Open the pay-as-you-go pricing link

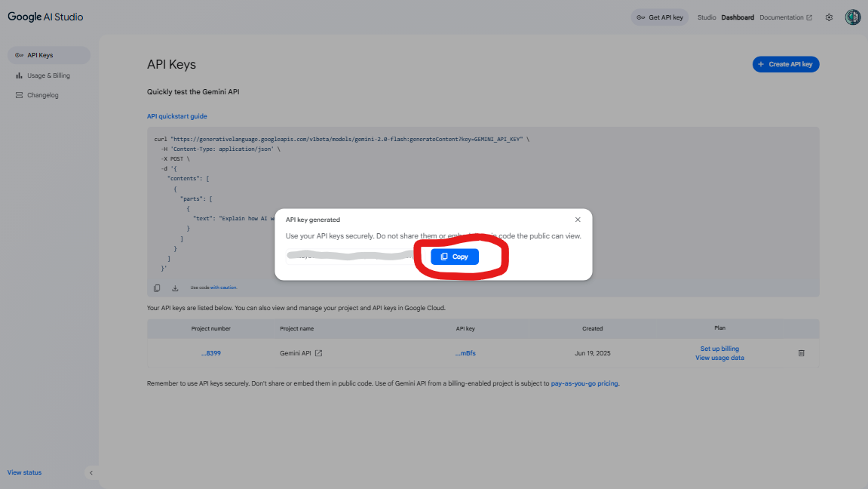click(584, 383)
